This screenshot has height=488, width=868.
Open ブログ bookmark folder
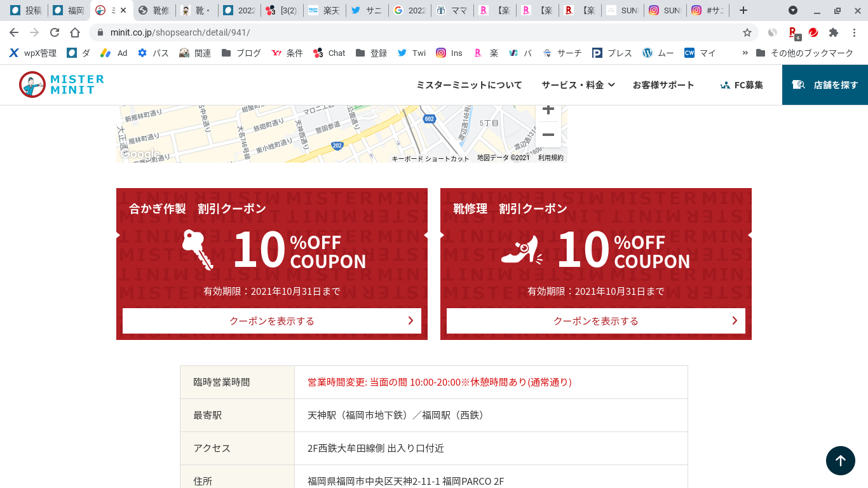point(241,53)
